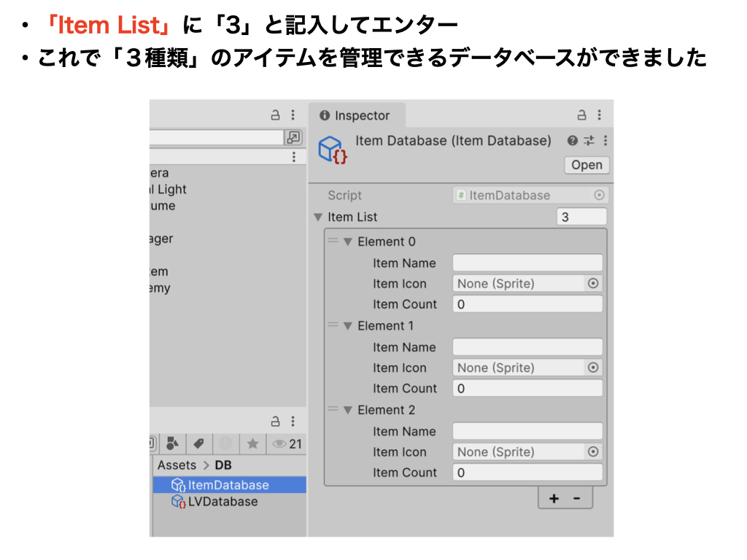
Task: Click the Item Count label in Element 2
Action: pyautogui.click(x=404, y=472)
